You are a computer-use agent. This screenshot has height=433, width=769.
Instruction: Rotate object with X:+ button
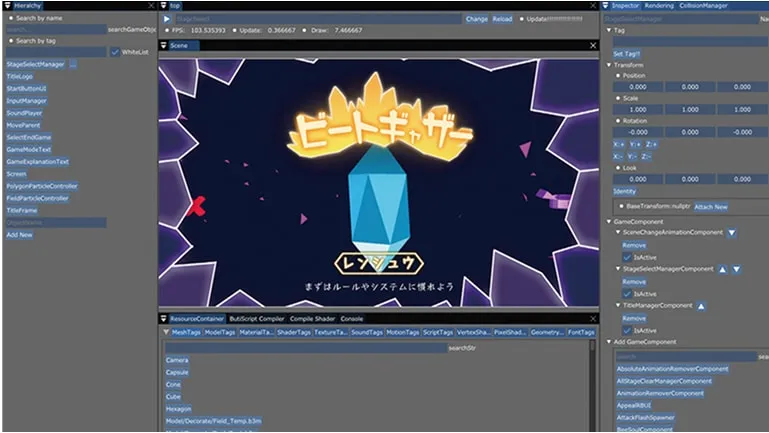[x=619, y=144]
